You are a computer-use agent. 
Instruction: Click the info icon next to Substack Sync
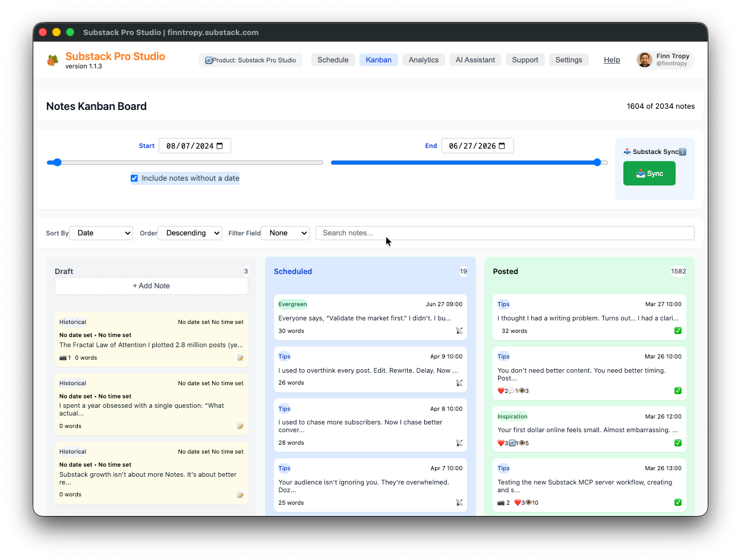point(682,152)
